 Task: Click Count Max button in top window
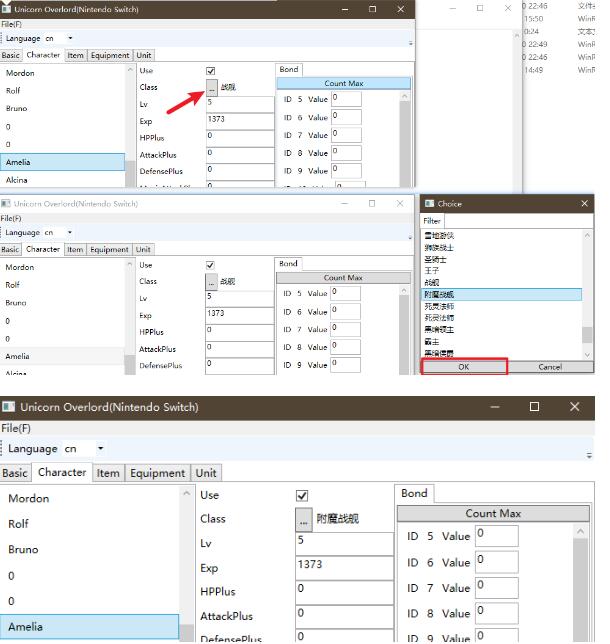point(344,83)
